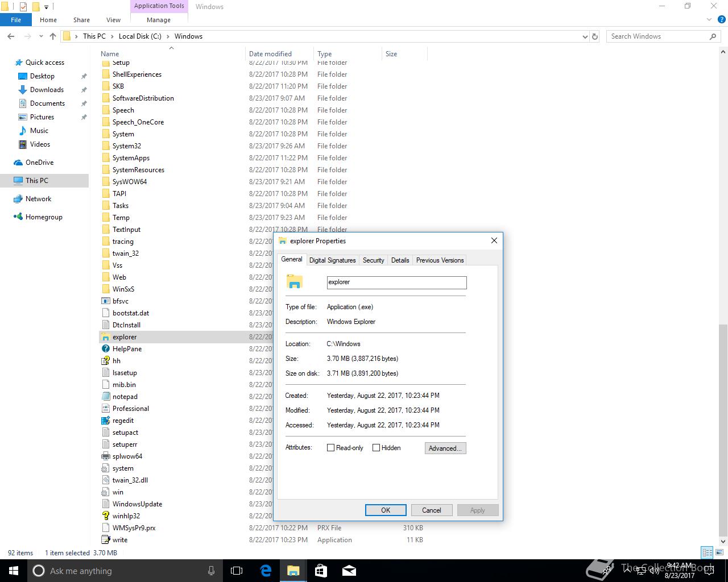
Task: Expand the This PC breadcrumb arrow
Action: point(112,36)
